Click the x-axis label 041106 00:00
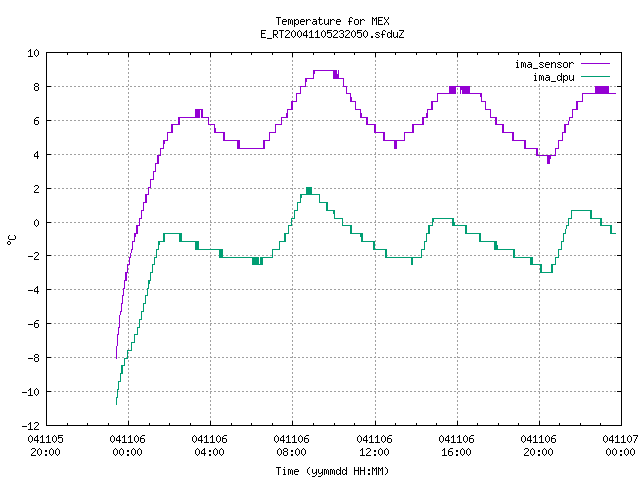Viewport: 640px width, 480px height. 127,446
